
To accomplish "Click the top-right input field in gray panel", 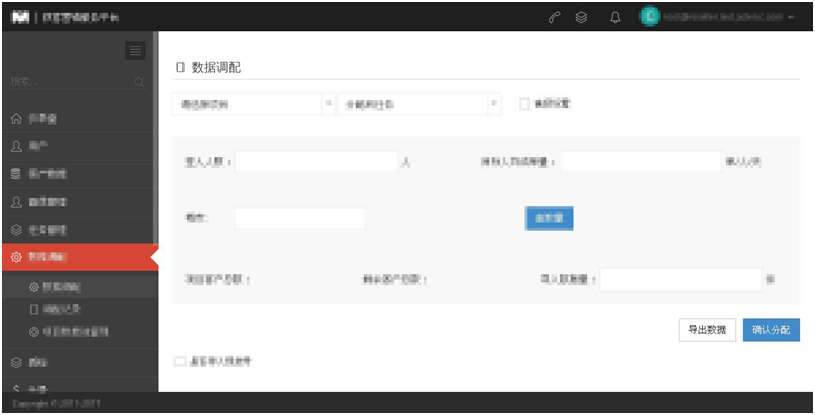I will [641, 162].
